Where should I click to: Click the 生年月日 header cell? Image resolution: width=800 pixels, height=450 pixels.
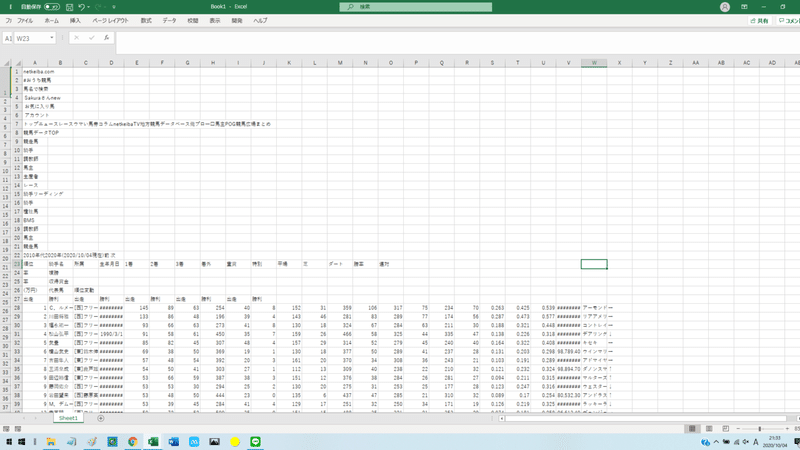[111, 264]
